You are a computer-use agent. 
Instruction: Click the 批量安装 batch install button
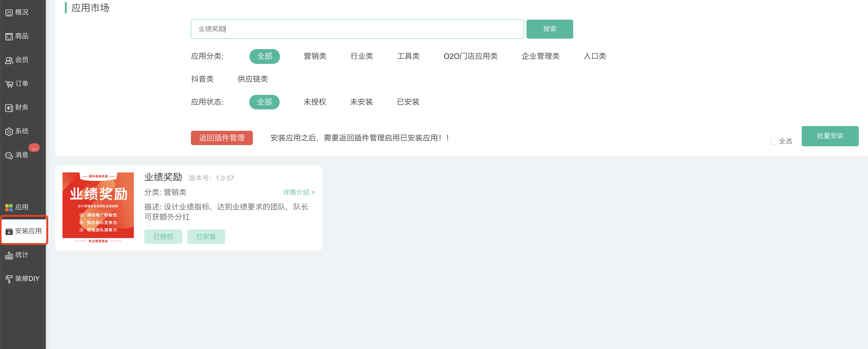coord(830,136)
